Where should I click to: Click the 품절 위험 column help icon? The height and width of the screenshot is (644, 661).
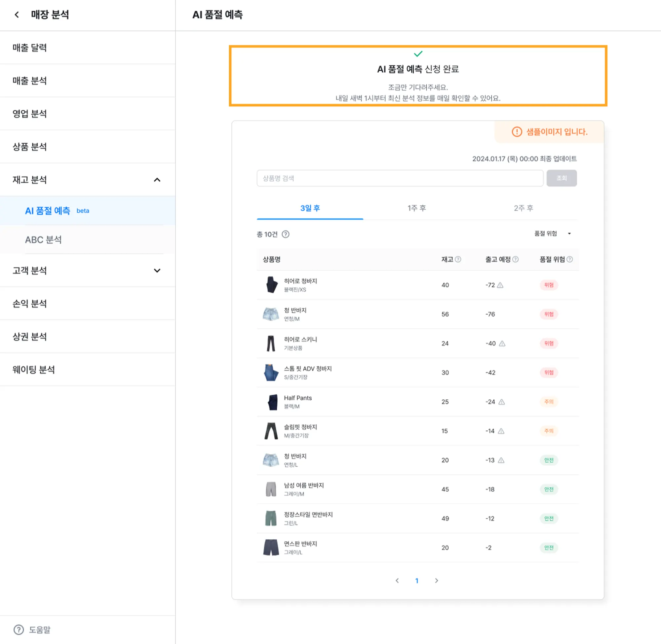point(570,259)
